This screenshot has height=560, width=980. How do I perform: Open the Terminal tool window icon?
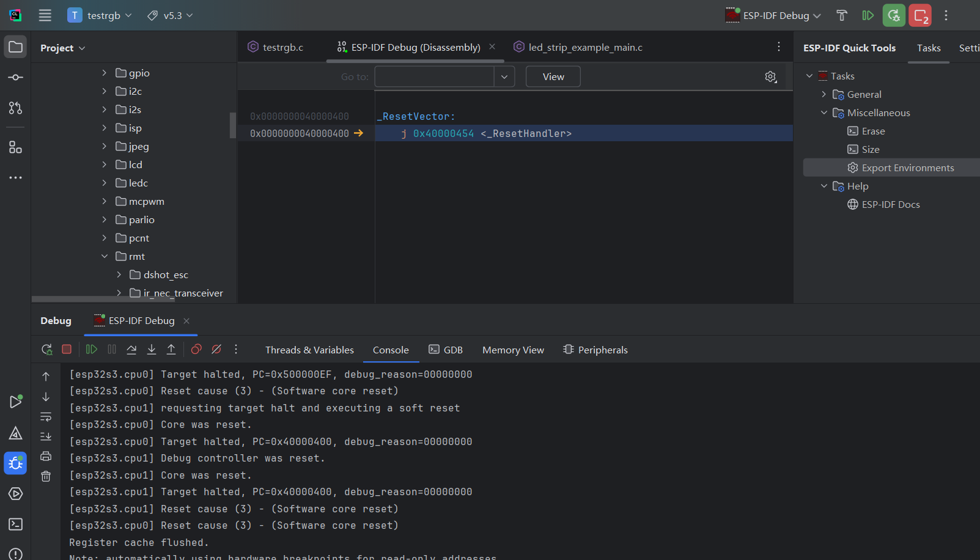(x=16, y=524)
